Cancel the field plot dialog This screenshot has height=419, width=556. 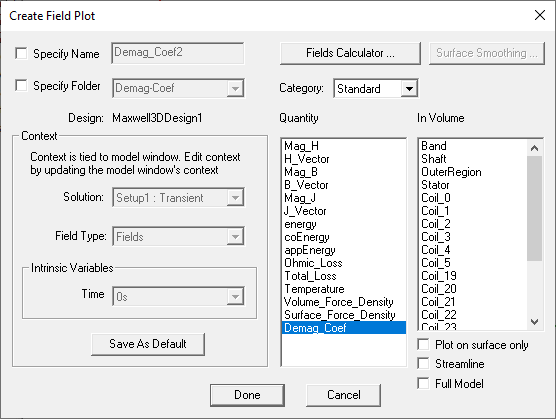[x=343, y=395]
